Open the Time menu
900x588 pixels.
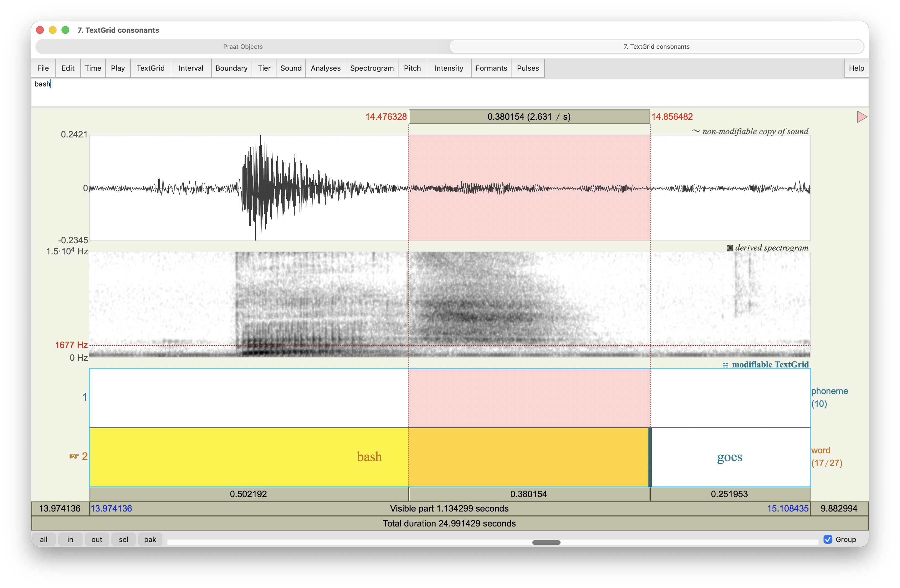point(93,68)
